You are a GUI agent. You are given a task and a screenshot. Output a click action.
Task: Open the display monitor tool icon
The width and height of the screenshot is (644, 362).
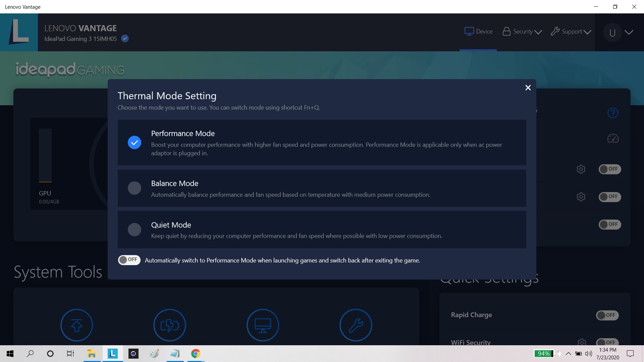[x=263, y=325]
